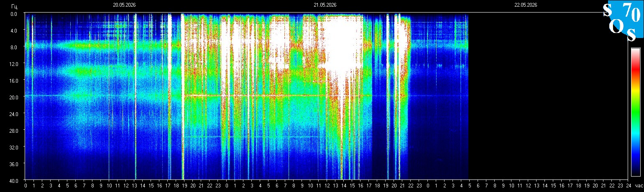
Task: Click the 4.0 frequency axis label
Action: tap(14, 30)
